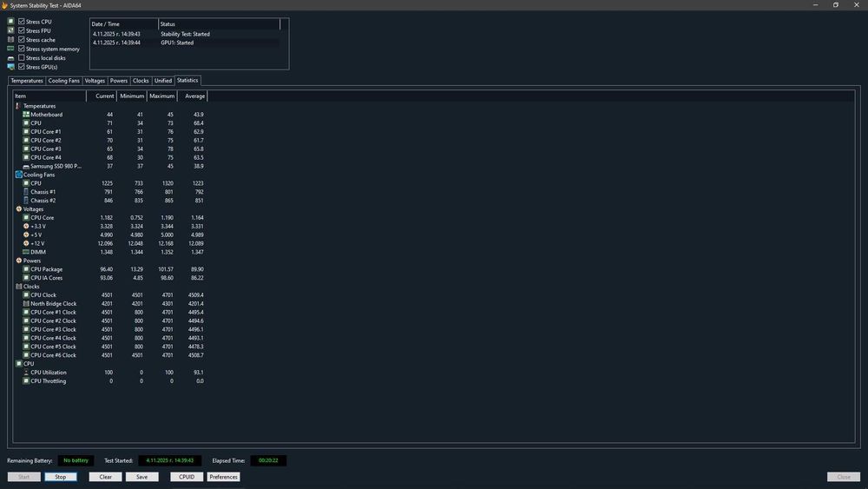Click the Powers group icon
The image size is (868, 489).
click(x=19, y=261)
